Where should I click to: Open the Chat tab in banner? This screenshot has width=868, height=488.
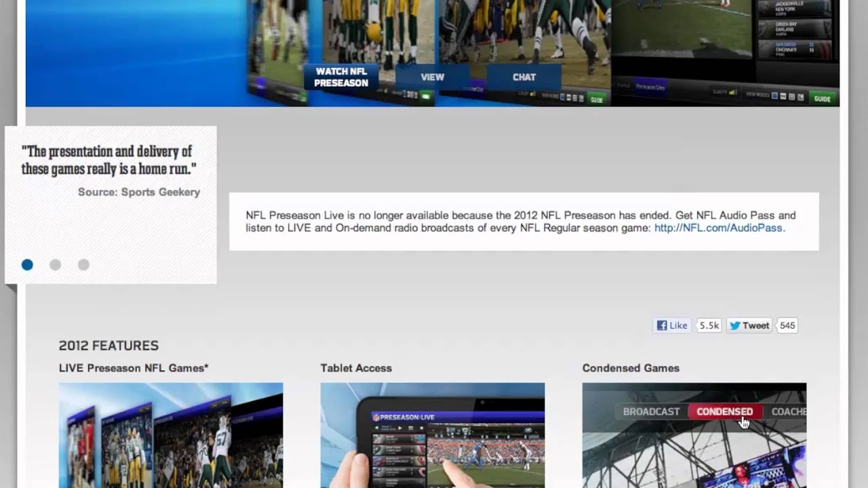pyautogui.click(x=524, y=77)
